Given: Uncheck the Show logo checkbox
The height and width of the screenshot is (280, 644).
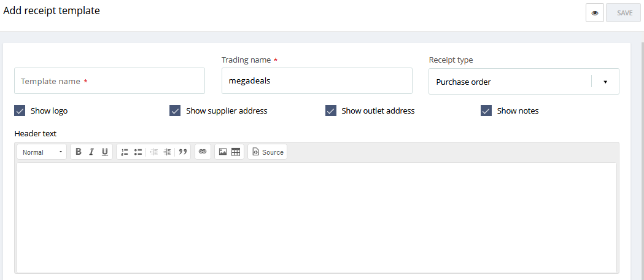Looking at the screenshot, I should point(20,111).
